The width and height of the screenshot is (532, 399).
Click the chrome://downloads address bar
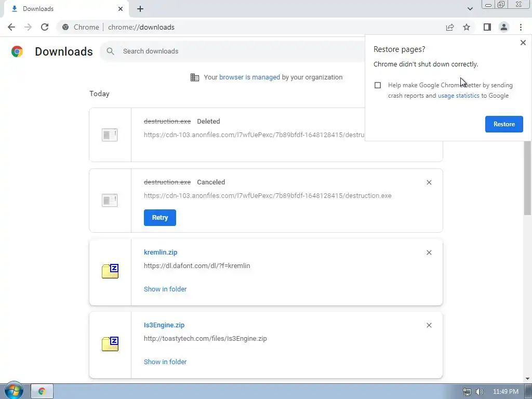click(141, 27)
